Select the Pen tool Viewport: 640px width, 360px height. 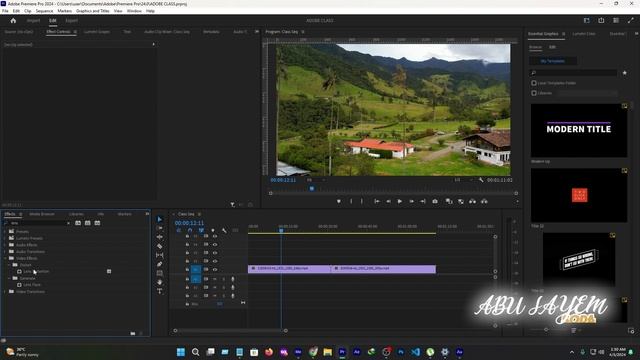coord(160,264)
